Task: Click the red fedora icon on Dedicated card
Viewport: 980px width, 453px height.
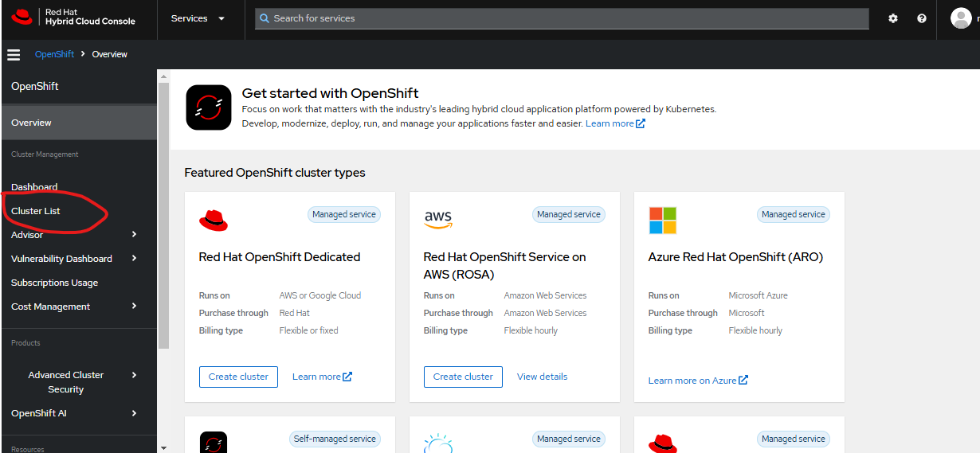Action: pyautogui.click(x=214, y=221)
